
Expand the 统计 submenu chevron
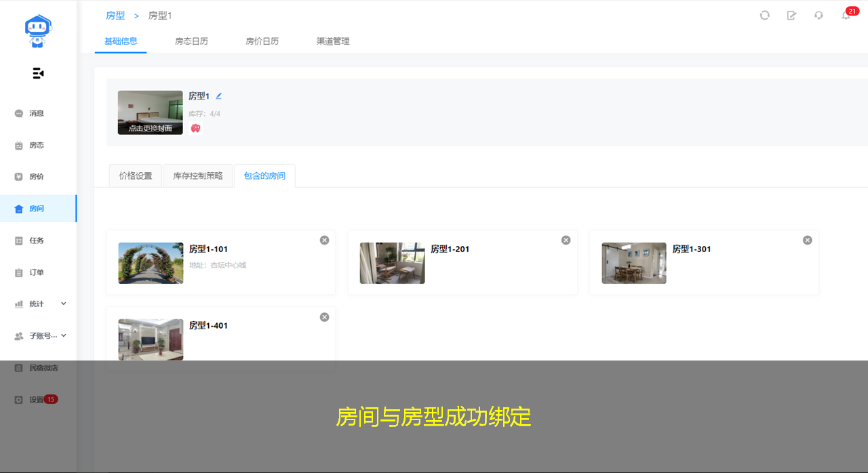click(64, 304)
